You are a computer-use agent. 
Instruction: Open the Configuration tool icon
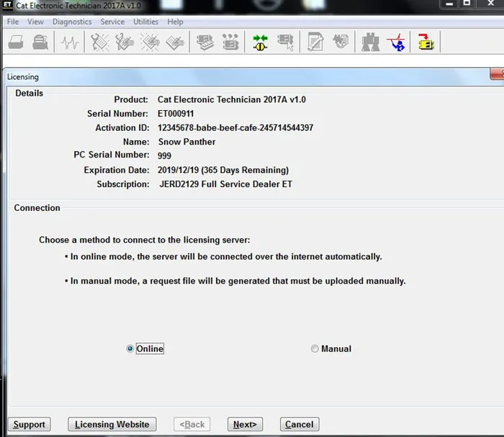pos(230,42)
